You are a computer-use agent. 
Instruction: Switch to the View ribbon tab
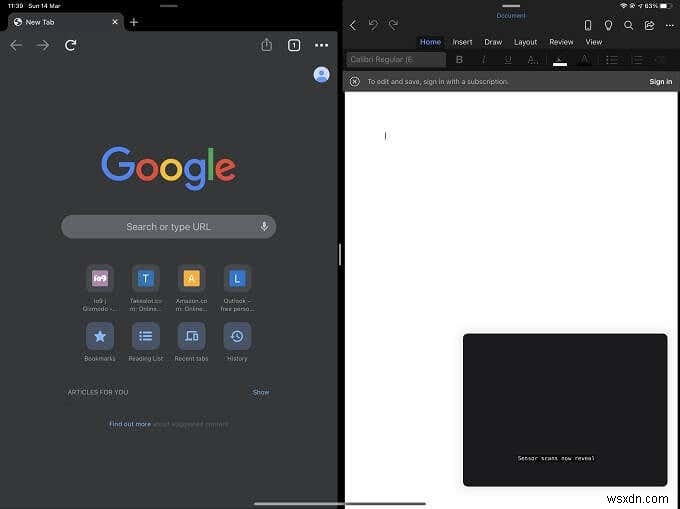pos(594,42)
